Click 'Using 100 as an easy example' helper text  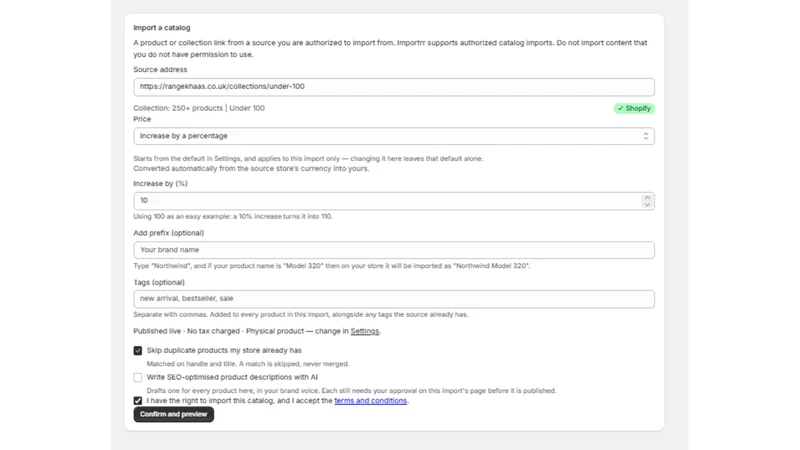click(x=233, y=217)
